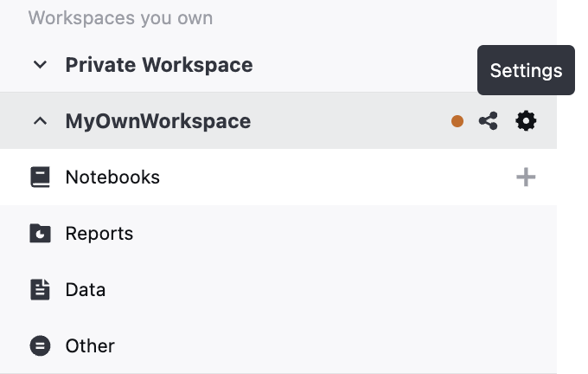Viewport: 588px width, 374px height.
Task: Open MyOwnWorkspace settings gear
Action: coord(526,121)
